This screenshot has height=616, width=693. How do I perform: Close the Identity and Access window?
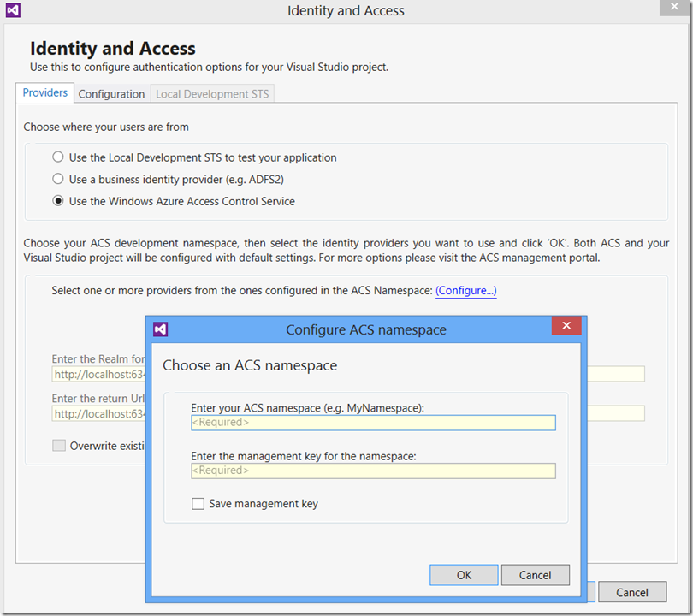tap(674, 7)
